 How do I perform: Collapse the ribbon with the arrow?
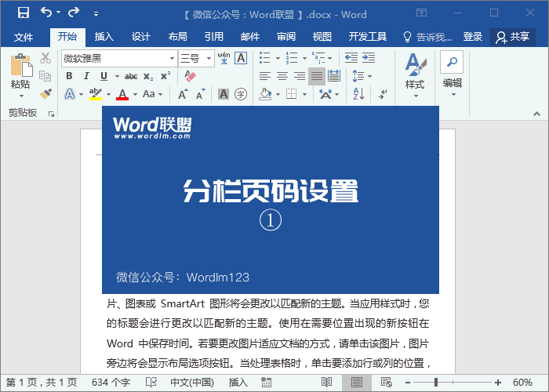536,114
